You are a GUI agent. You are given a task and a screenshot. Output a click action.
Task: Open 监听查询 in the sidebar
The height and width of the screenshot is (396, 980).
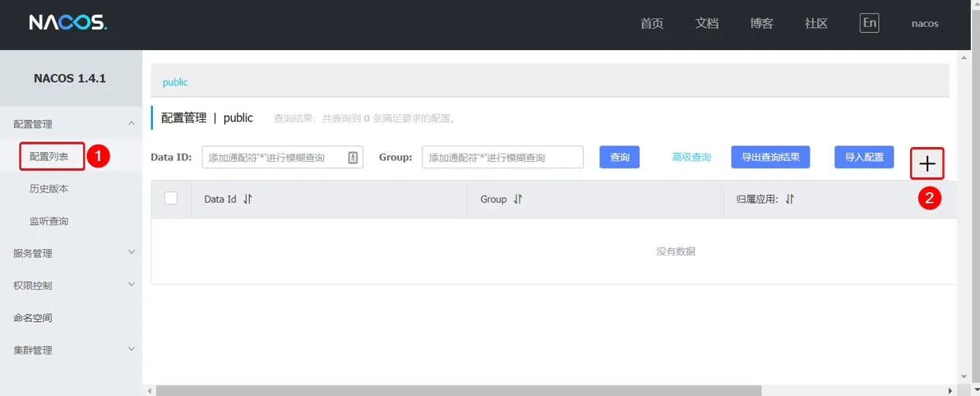coord(49,221)
